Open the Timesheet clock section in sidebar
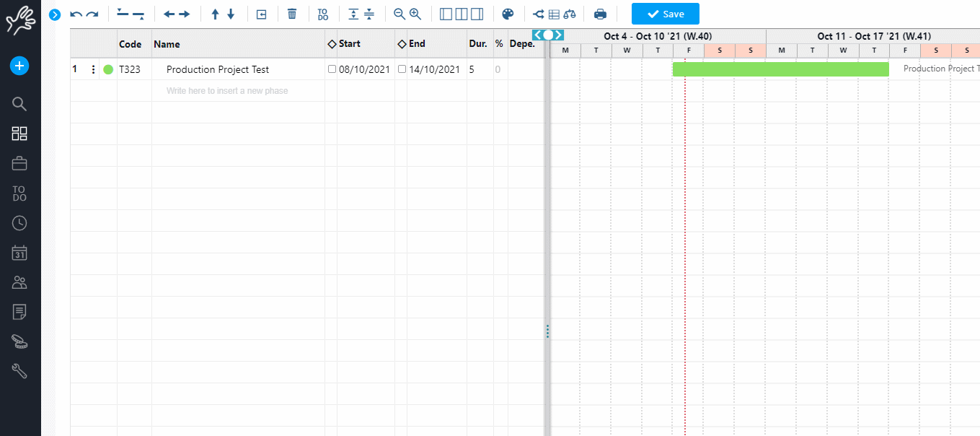Viewport: 980px width, 436px height. 19,222
